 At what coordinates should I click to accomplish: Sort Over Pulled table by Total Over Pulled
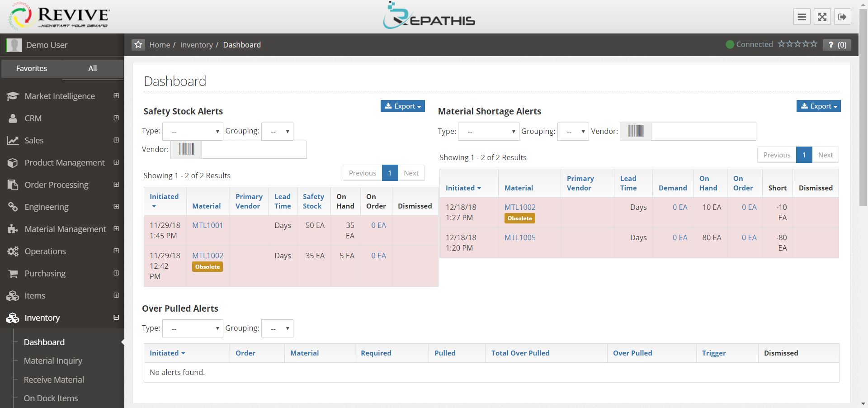(520, 353)
